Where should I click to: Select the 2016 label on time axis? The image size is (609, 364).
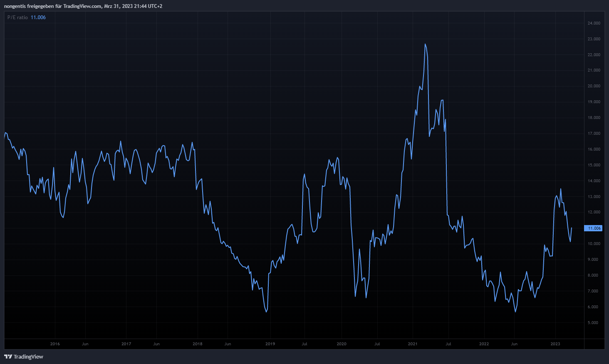[x=55, y=344]
